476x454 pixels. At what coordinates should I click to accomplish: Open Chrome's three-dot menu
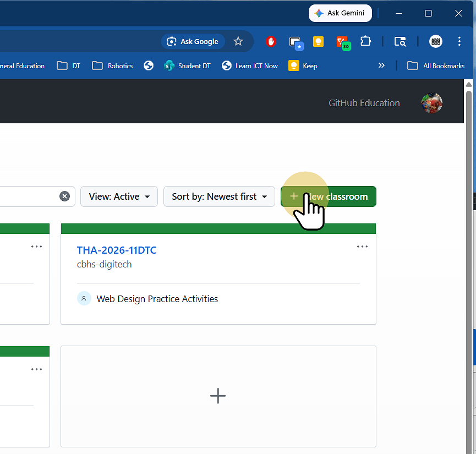click(x=459, y=41)
